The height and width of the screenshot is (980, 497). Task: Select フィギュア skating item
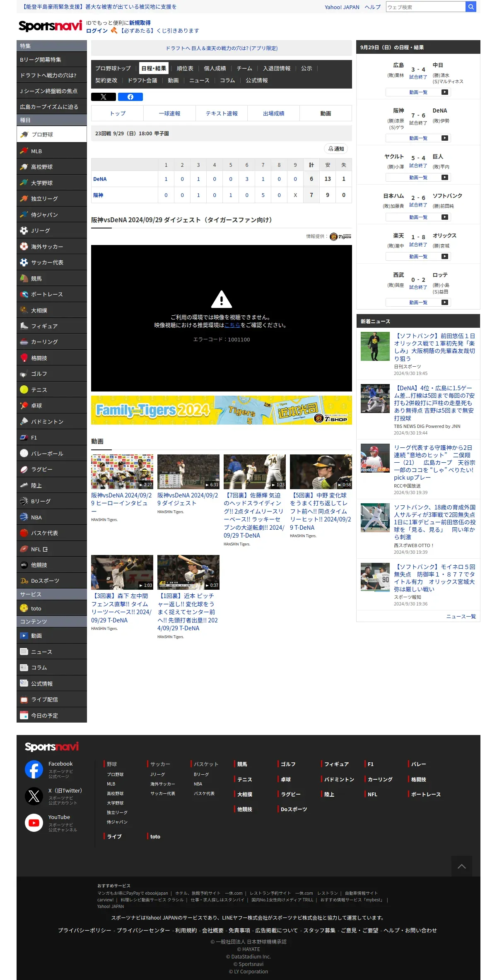click(52, 326)
